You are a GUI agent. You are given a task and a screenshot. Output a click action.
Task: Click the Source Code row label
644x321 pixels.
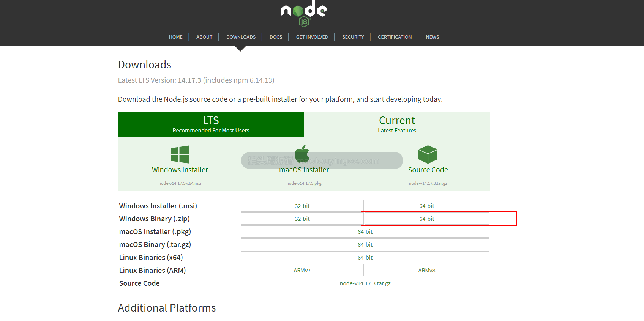pos(139,283)
